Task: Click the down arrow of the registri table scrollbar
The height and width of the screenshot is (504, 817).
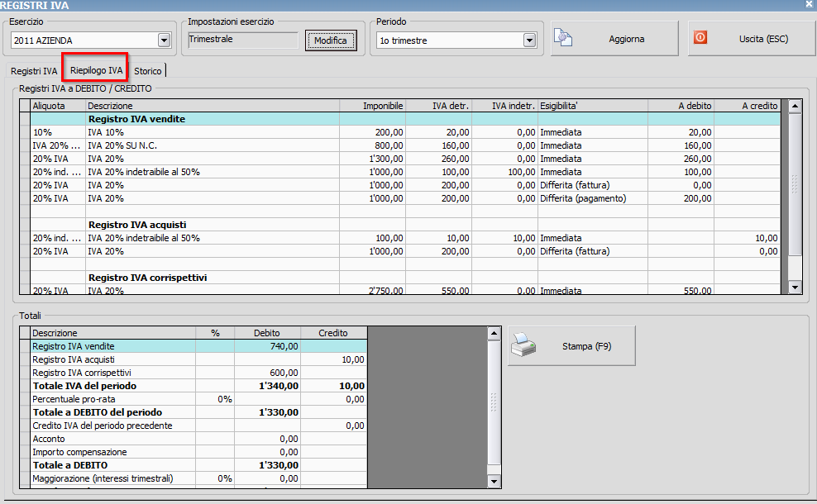Action: (x=795, y=287)
